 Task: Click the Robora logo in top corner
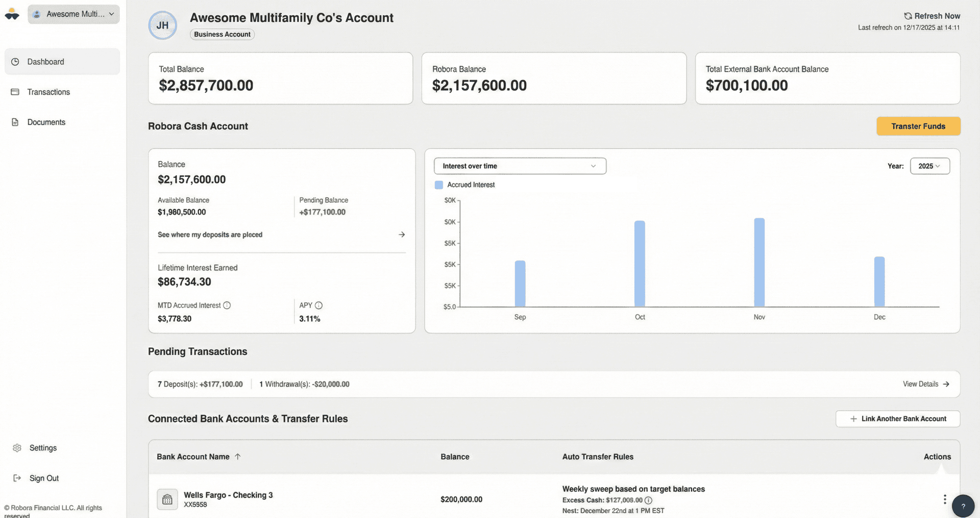(11, 14)
